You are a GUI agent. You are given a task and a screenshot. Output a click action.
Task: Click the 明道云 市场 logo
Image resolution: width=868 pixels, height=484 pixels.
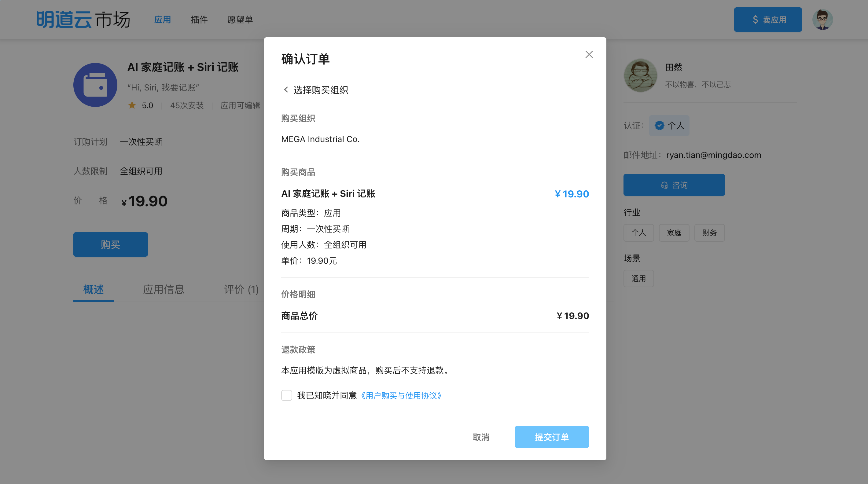83,20
